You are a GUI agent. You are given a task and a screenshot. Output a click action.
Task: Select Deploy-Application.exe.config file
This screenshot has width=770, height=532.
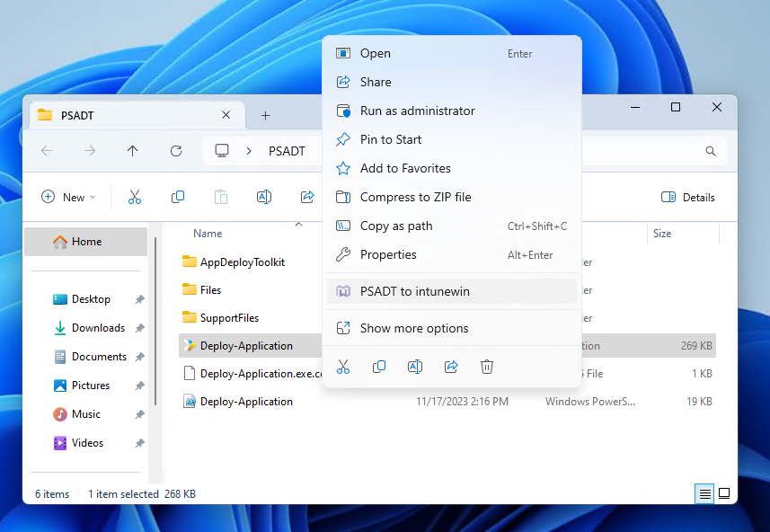[252, 374]
